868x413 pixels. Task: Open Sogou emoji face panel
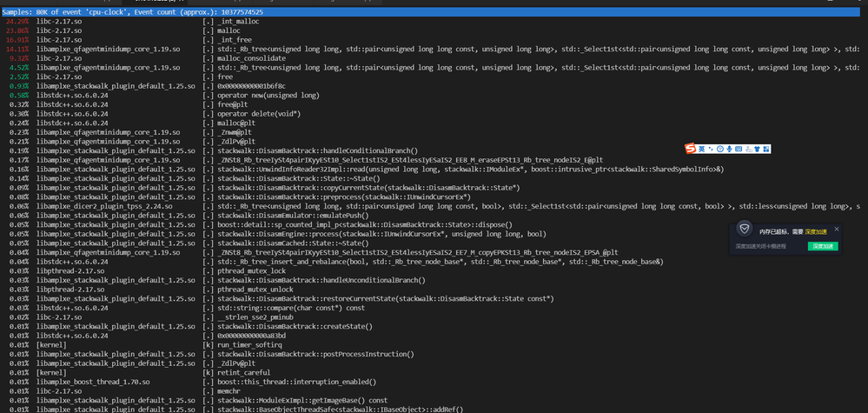(x=720, y=149)
